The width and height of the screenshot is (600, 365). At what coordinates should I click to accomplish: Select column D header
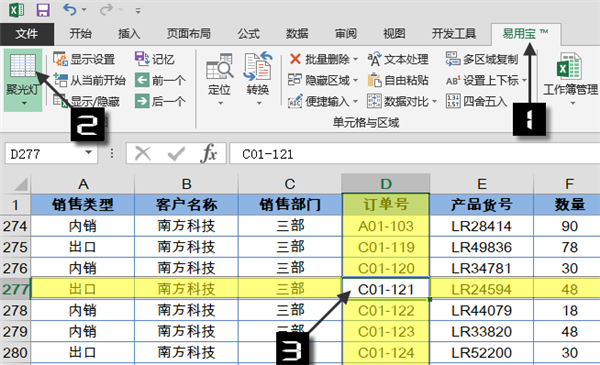(x=386, y=184)
